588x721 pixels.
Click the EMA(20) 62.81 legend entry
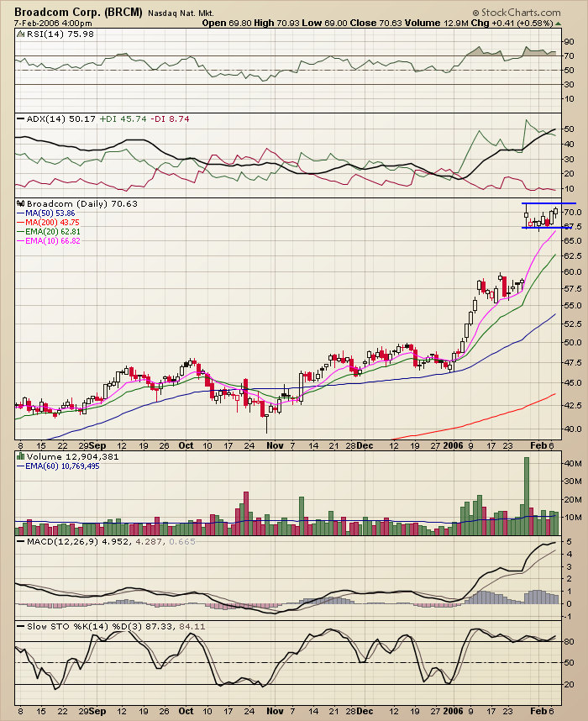tap(48, 232)
